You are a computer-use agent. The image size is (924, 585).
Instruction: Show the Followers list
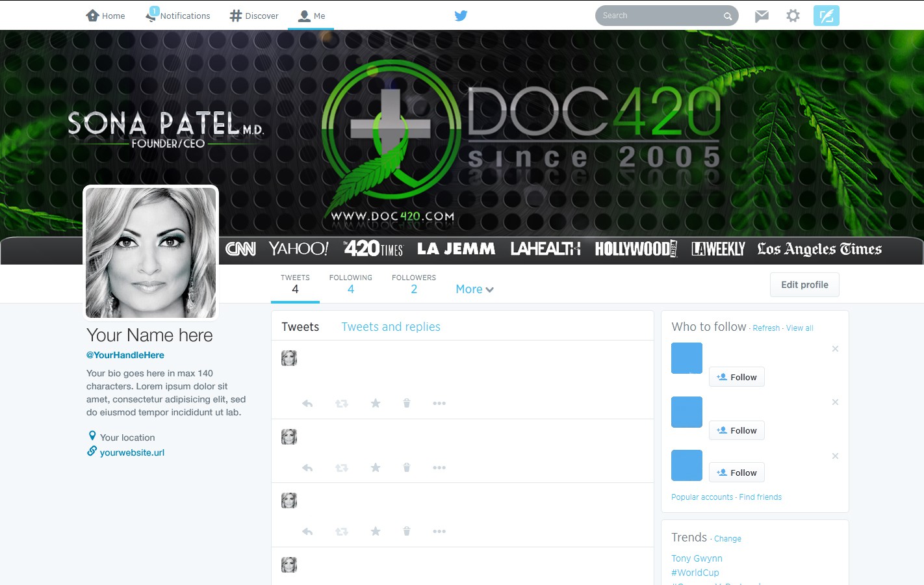tap(414, 284)
